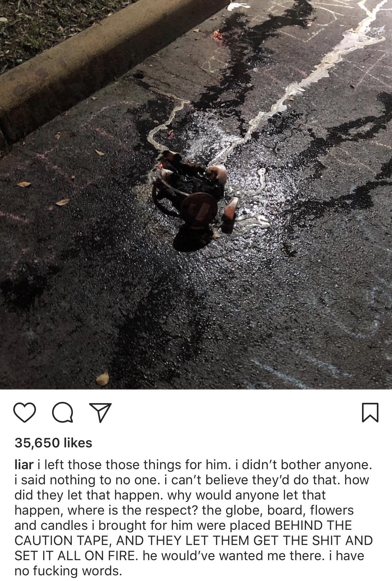The width and height of the screenshot is (392, 581).
Task: Tap the yellow leaf at photo bottom
Action: coord(102,378)
